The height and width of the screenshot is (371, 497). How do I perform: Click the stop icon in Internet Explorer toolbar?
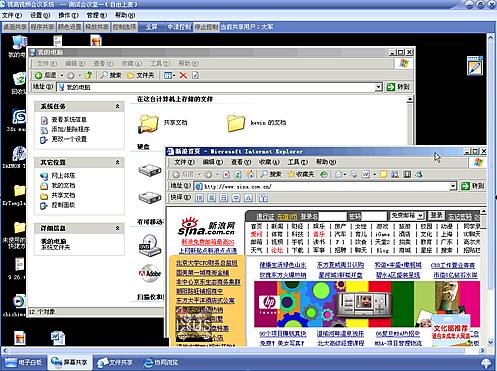(227, 174)
